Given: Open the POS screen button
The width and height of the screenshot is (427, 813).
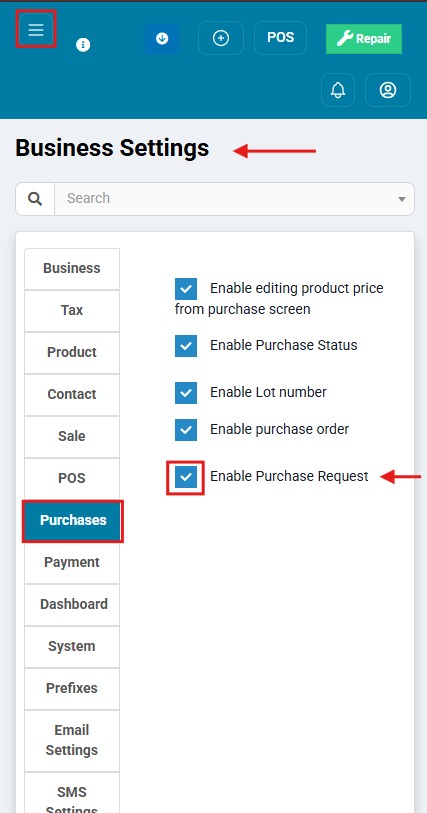Looking at the screenshot, I should pyautogui.click(x=280, y=38).
